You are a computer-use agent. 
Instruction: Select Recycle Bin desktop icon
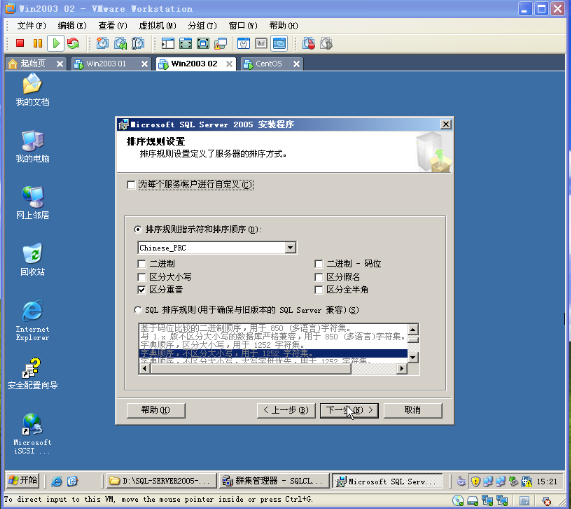click(32, 259)
